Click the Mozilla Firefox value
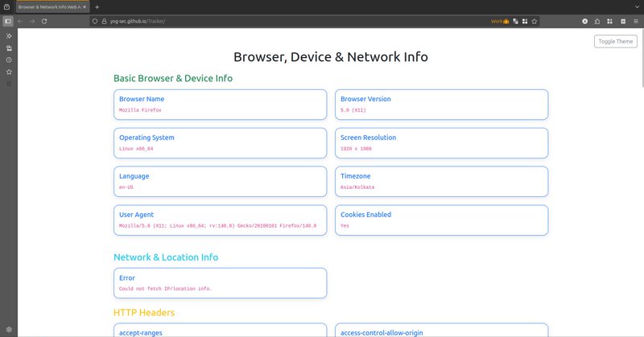Image resolution: width=644 pixels, height=337 pixels. pyautogui.click(x=140, y=110)
